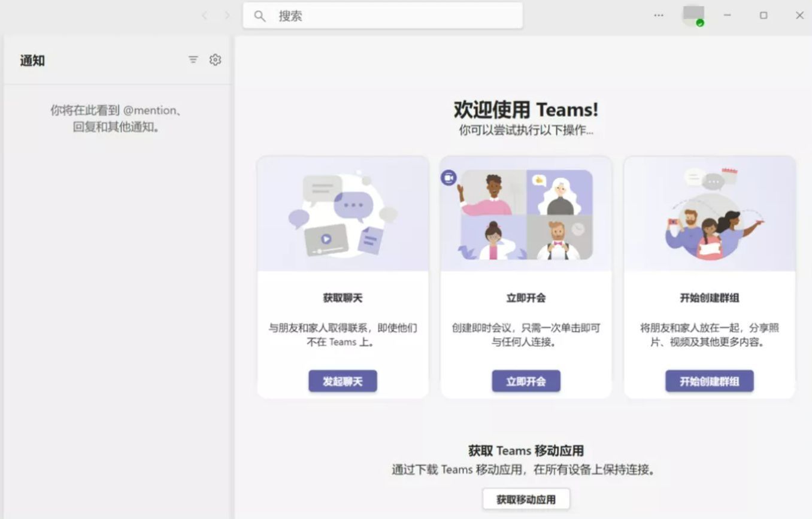Click the back navigation arrow

tap(205, 16)
